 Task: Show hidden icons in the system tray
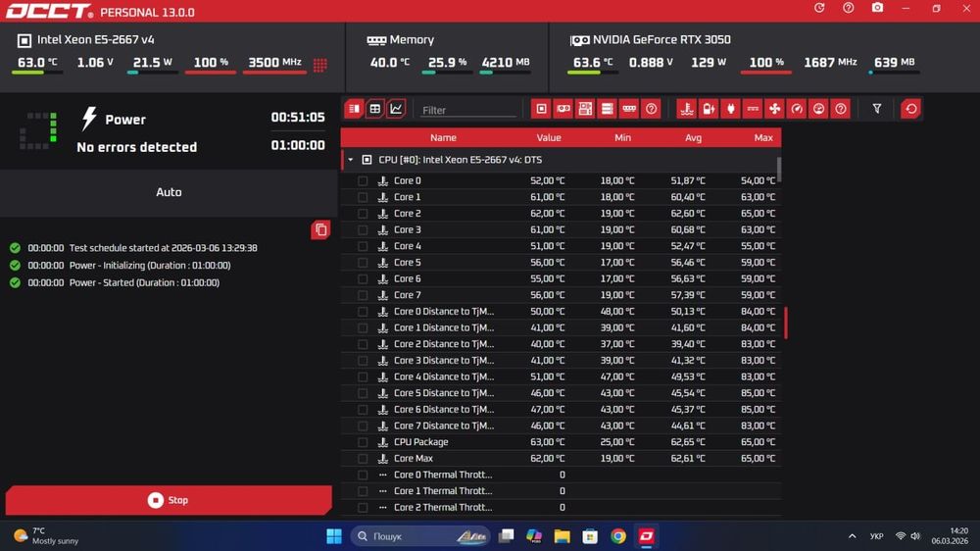(x=852, y=536)
